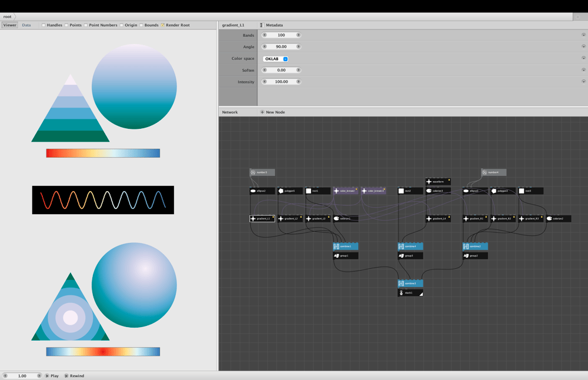Open the Soften row options menu arrow
This screenshot has height=380, width=588.
[583, 70]
